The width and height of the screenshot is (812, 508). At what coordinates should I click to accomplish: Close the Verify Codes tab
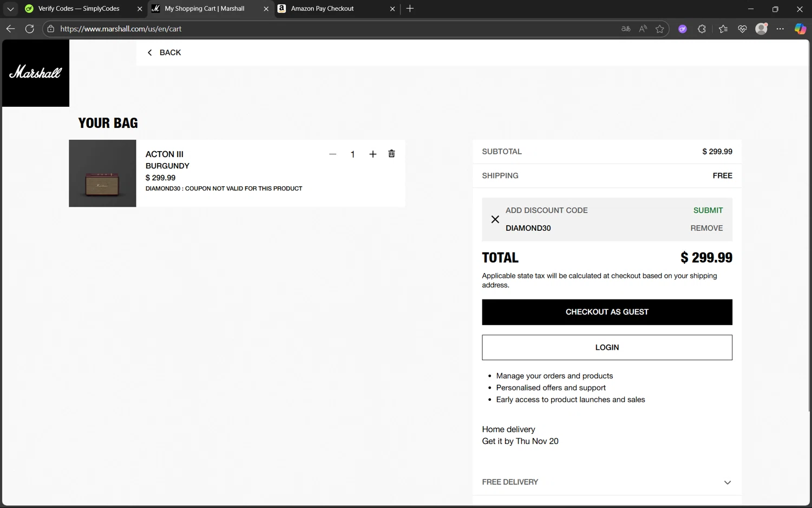click(140, 9)
